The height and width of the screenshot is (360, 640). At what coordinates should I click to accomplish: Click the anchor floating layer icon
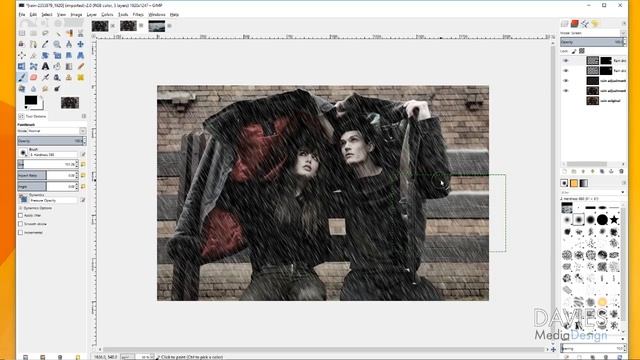tap(611, 171)
